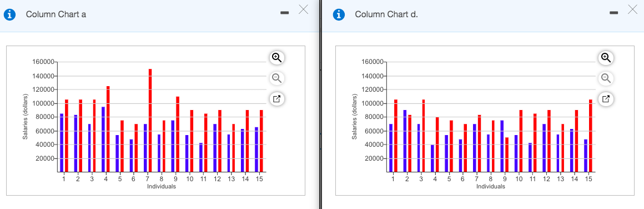
Task: Select red bar for individual 4 in chart a
Action: coord(108,129)
